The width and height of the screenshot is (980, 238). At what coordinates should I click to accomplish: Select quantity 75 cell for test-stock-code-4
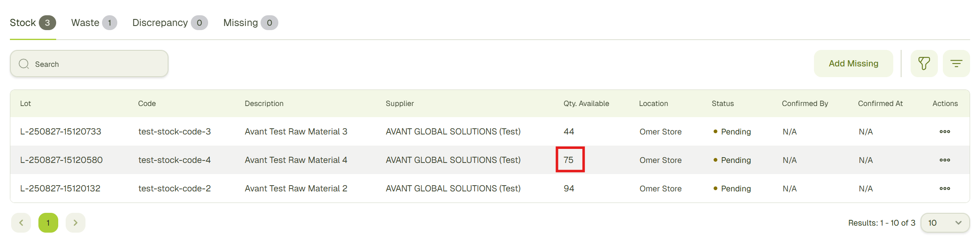(569, 160)
